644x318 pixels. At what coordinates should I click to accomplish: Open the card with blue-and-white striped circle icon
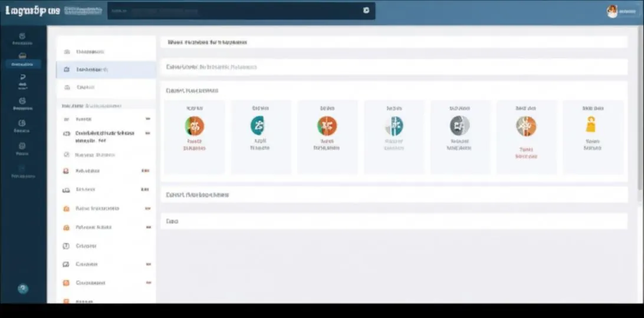394,137
